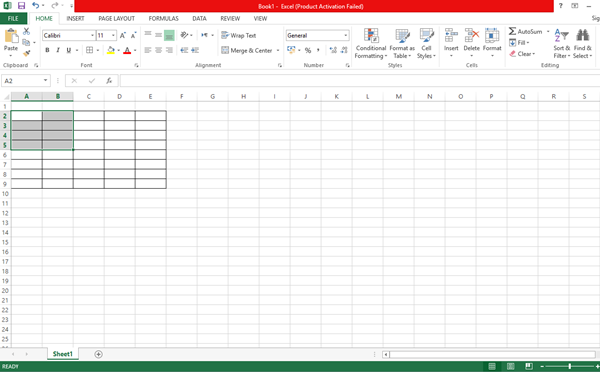Toggle Italic formatting
The height and width of the screenshot is (372, 600).
58,50
